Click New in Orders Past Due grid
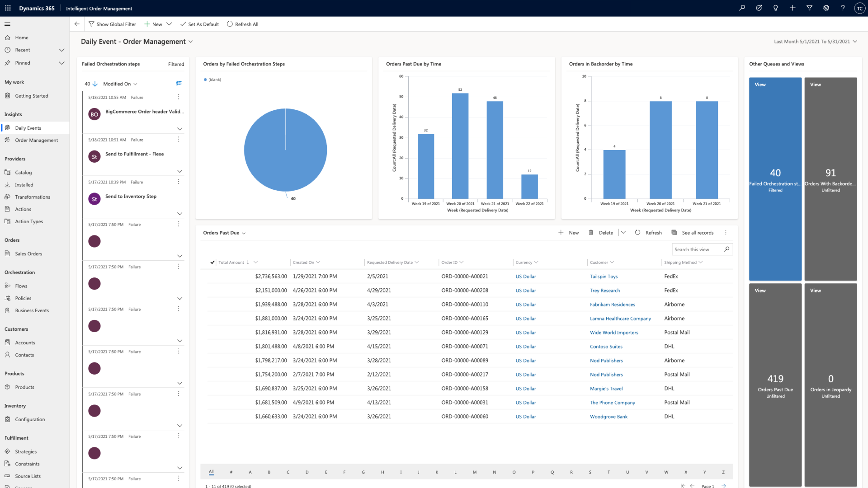This screenshot has width=868, height=488. 569,233
